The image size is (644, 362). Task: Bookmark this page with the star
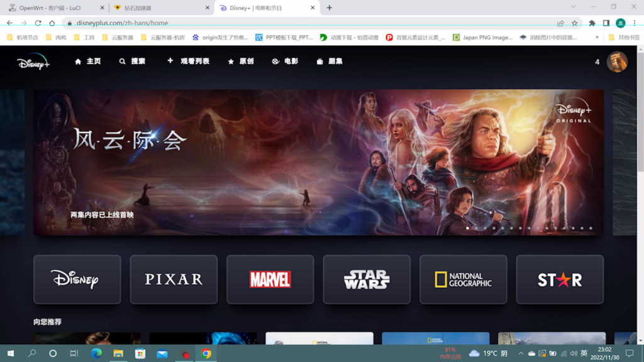[x=575, y=23]
